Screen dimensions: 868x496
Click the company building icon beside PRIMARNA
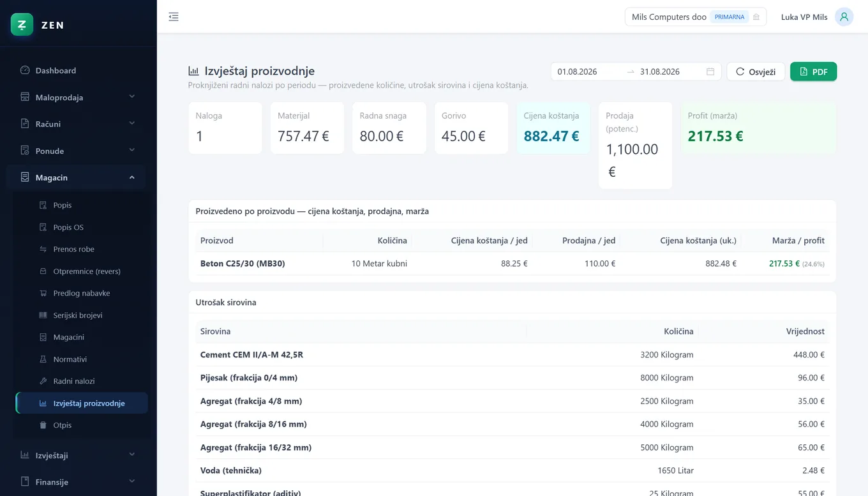[756, 17]
